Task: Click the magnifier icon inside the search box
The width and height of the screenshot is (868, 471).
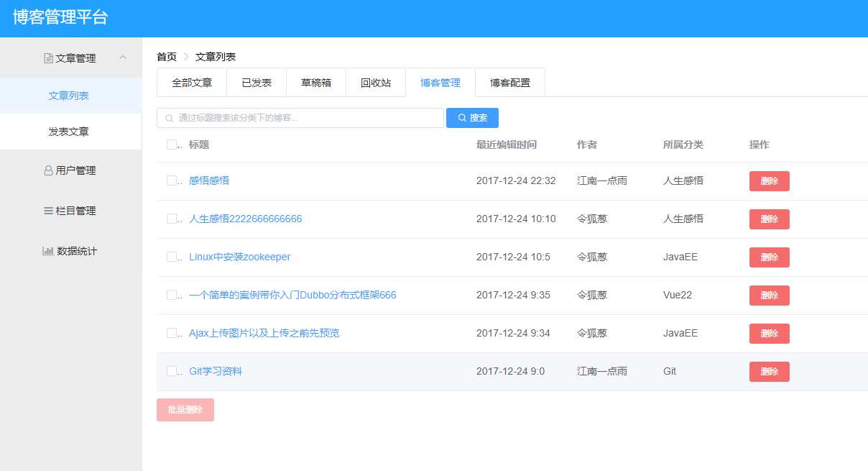Action: pos(170,118)
